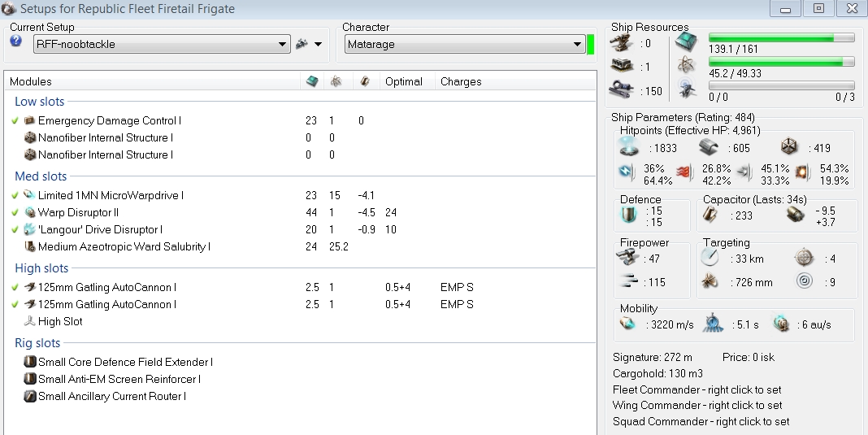Select the Low slots group header
The image size is (868, 435).
pos(39,102)
